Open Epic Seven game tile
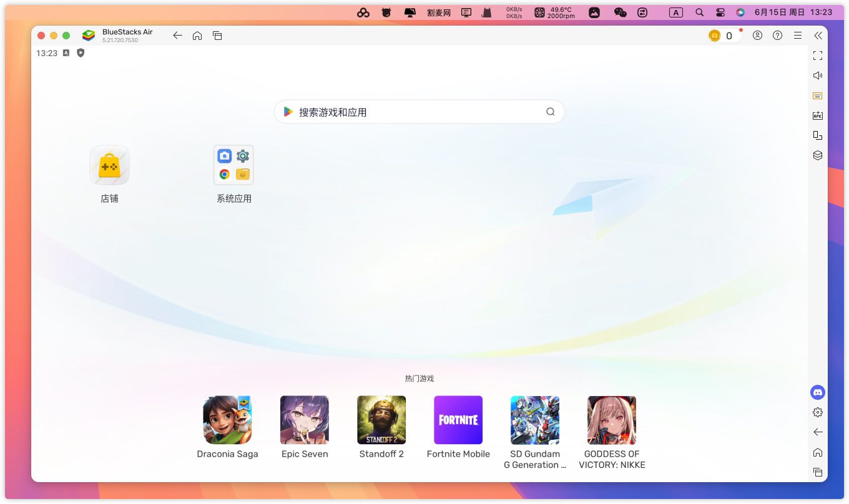The height and width of the screenshot is (504, 849). [305, 420]
